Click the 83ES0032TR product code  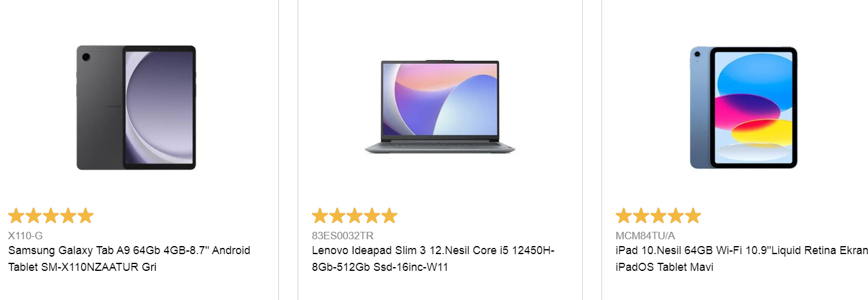[x=343, y=236]
